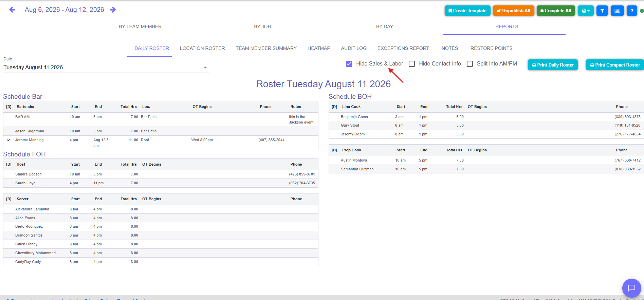Open the print dropdown icon button
Viewport: 644px width, 300px height.
click(586, 11)
